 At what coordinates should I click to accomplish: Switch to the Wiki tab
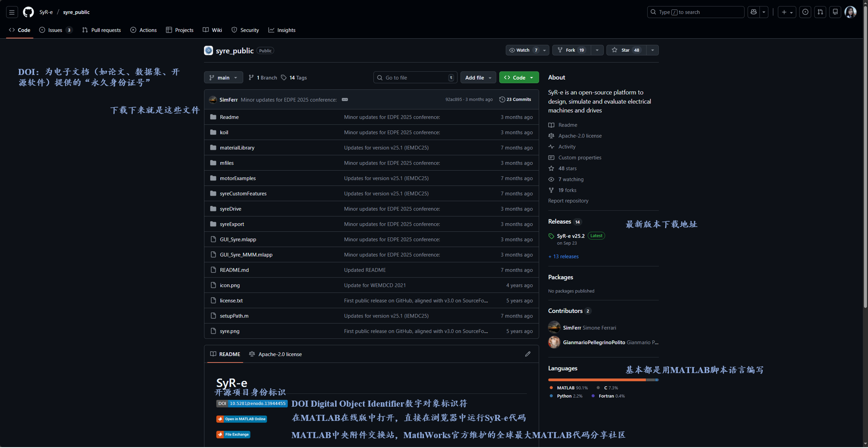(213, 30)
